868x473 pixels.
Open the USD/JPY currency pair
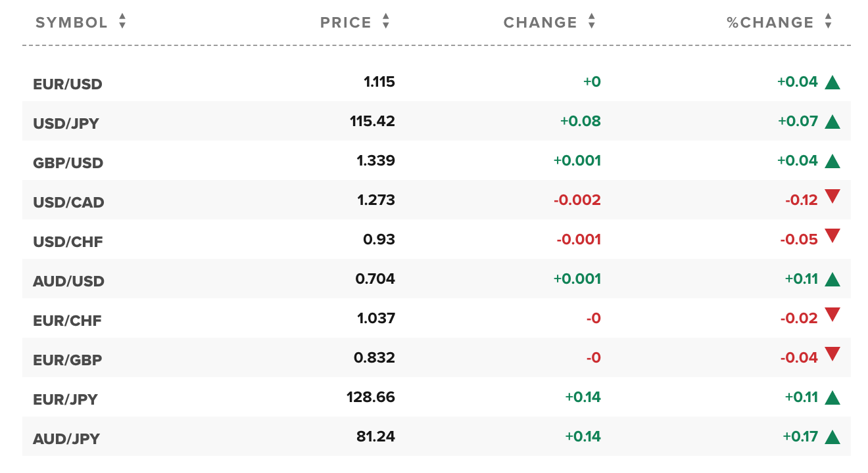(66, 124)
